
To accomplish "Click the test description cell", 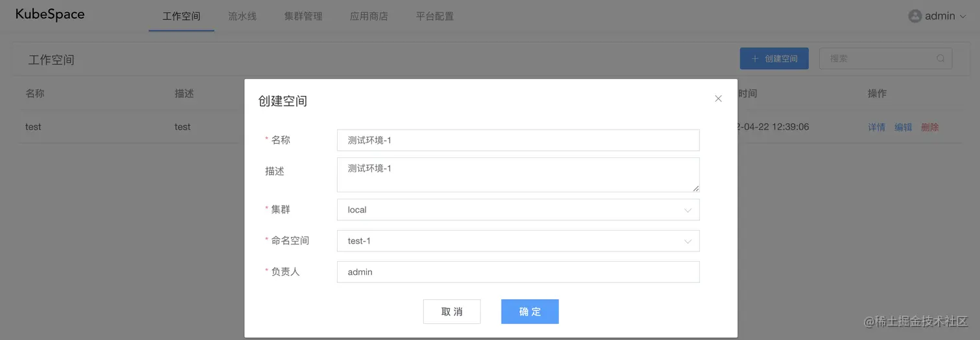I will tap(183, 127).
